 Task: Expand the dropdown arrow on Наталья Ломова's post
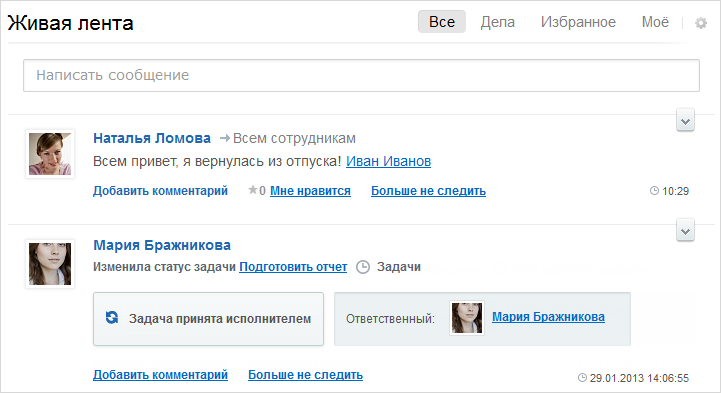point(685,121)
